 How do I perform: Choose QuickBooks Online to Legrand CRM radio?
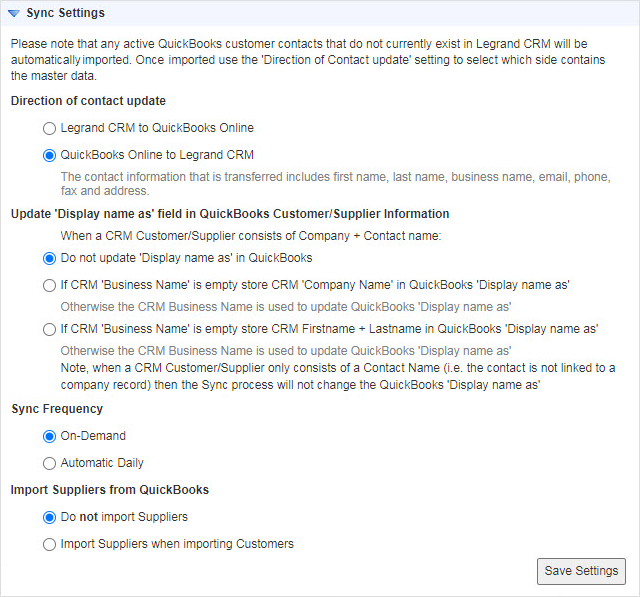[50, 155]
